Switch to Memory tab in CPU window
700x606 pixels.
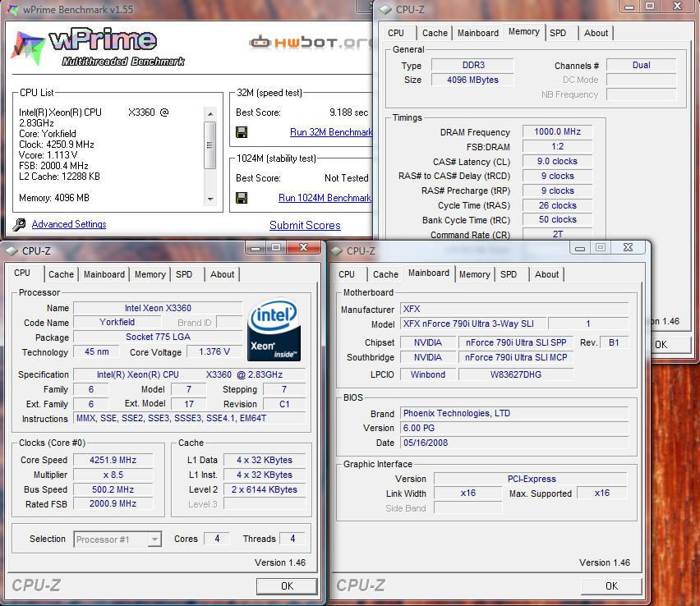(150, 274)
